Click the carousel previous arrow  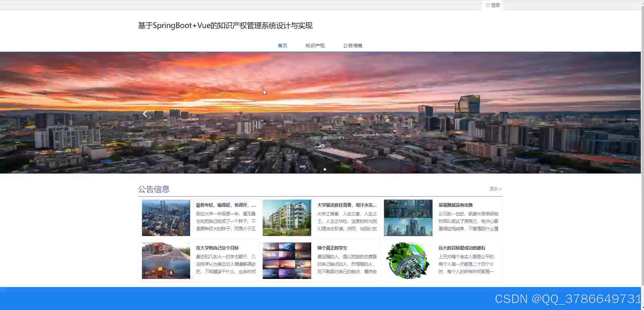pyautogui.click(x=145, y=113)
